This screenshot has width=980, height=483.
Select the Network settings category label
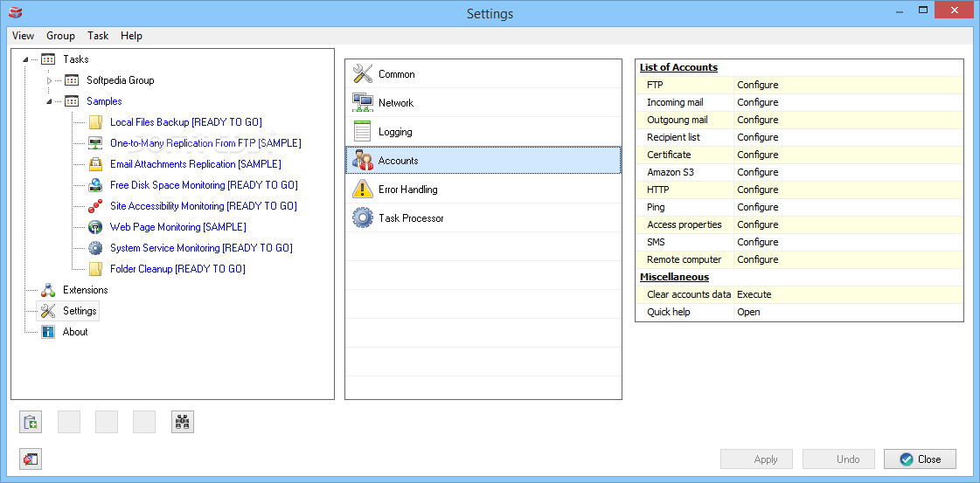[x=396, y=103]
